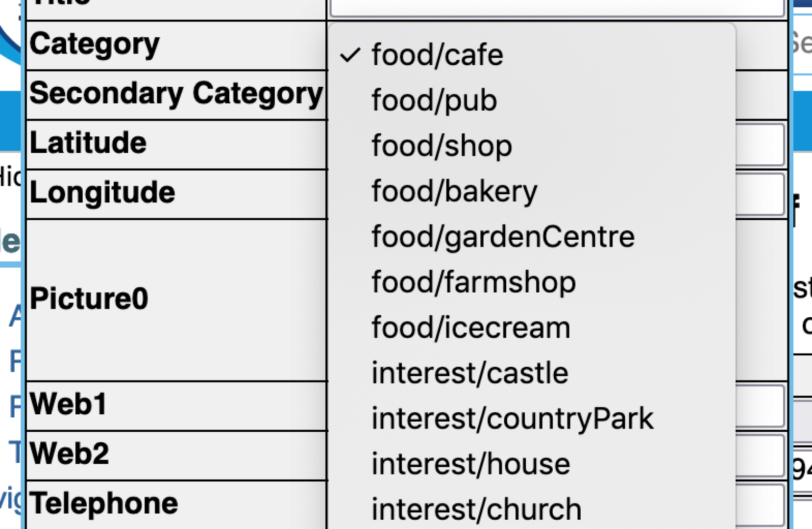This screenshot has height=529, width=812.
Task: Choose interest/castle from the dropdown
Action: pyautogui.click(x=469, y=373)
